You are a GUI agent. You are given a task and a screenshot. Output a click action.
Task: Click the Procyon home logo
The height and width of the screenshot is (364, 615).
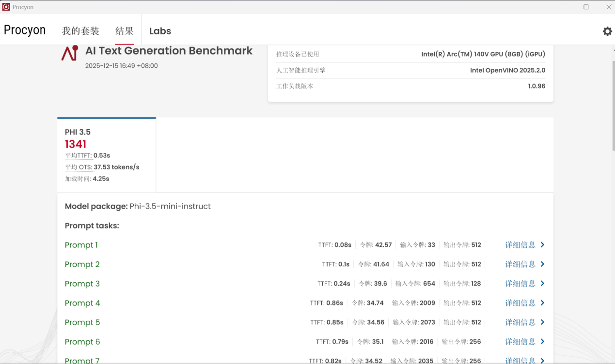point(25,30)
